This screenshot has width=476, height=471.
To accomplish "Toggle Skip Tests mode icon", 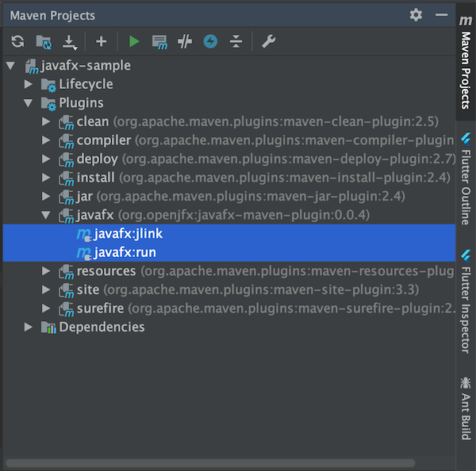I will click(x=185, y=41).
